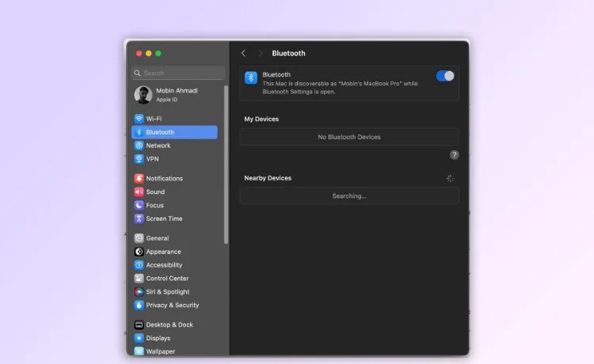Click the Control Center icon
This screenshot has height=364, width=594.
(139, 279)
